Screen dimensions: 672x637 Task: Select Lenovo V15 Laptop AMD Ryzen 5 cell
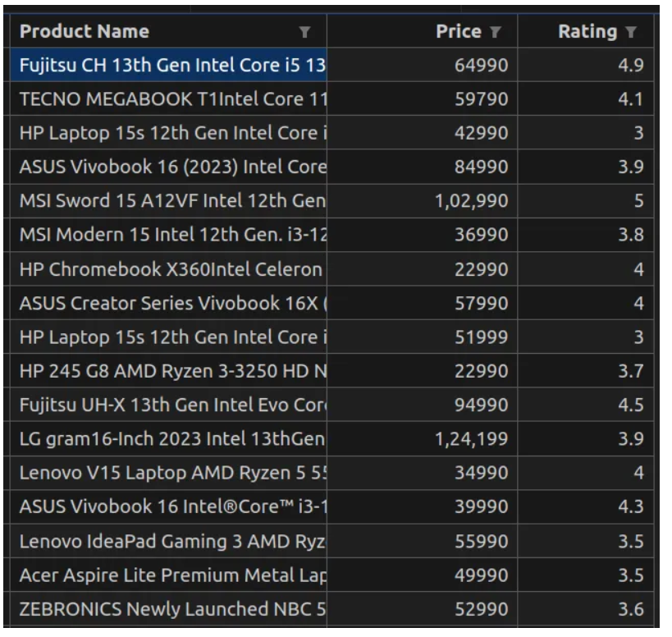pyautogui.click(x=168, y=472)
